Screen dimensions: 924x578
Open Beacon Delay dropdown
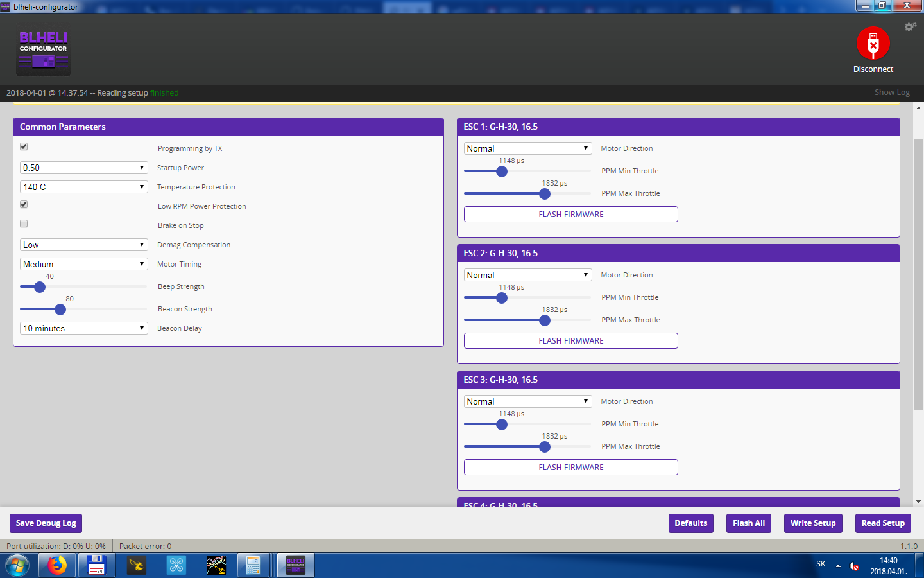point(84,328)
